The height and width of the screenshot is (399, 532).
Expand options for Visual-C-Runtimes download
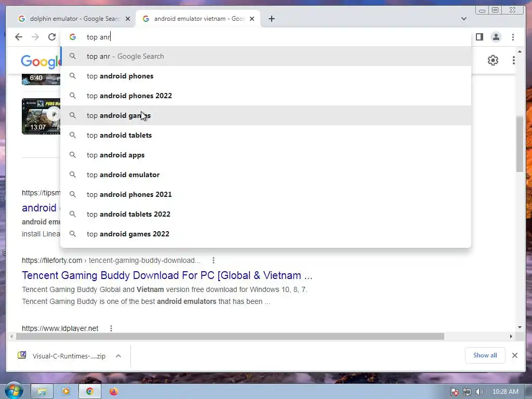[118, 356]
